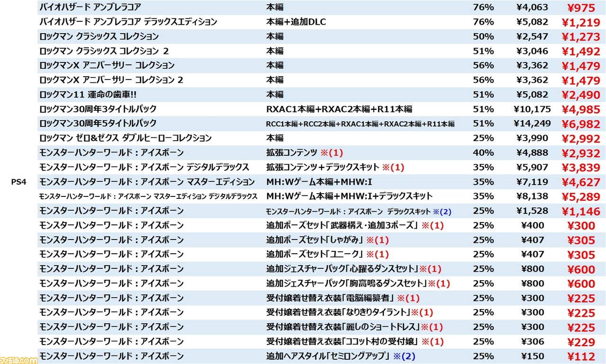Click regular price ¥1,528

(532, 211)
